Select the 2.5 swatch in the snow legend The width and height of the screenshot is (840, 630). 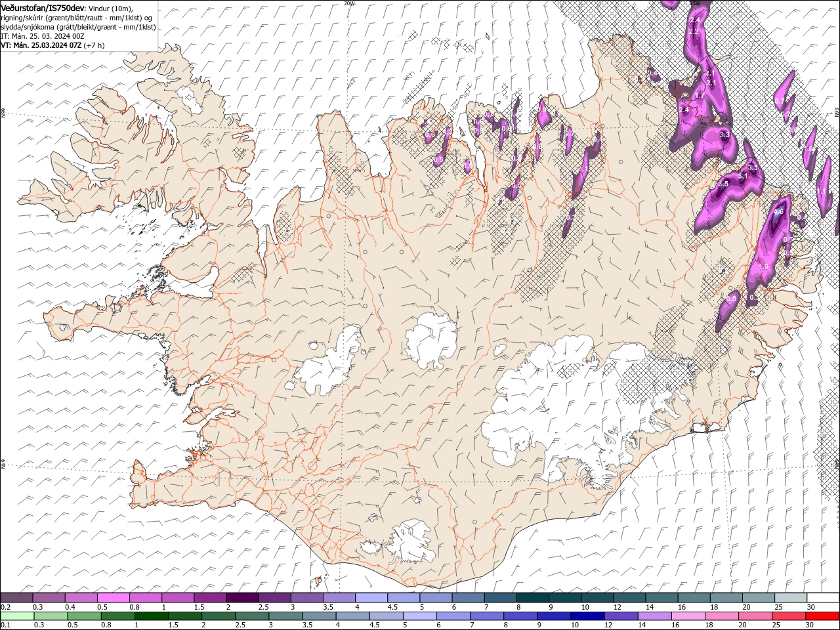(x=274, y=598)
